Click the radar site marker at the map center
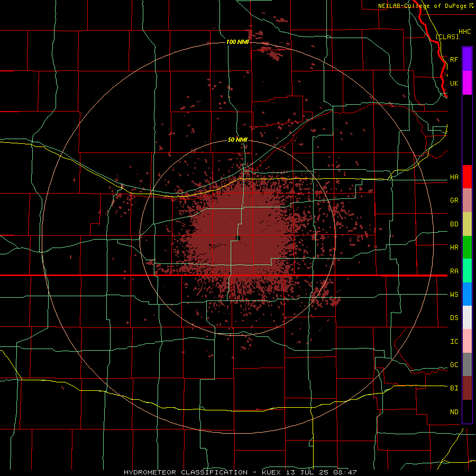 (x=238, y=238)
